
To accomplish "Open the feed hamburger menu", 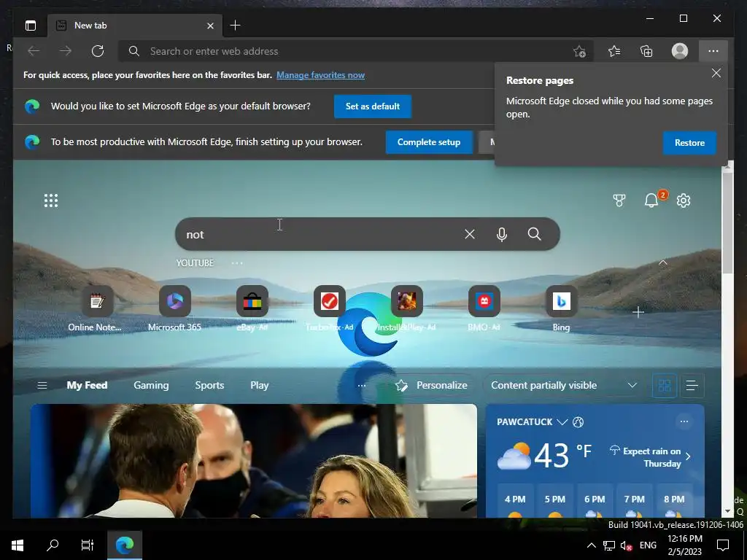I will pos(42,385).
